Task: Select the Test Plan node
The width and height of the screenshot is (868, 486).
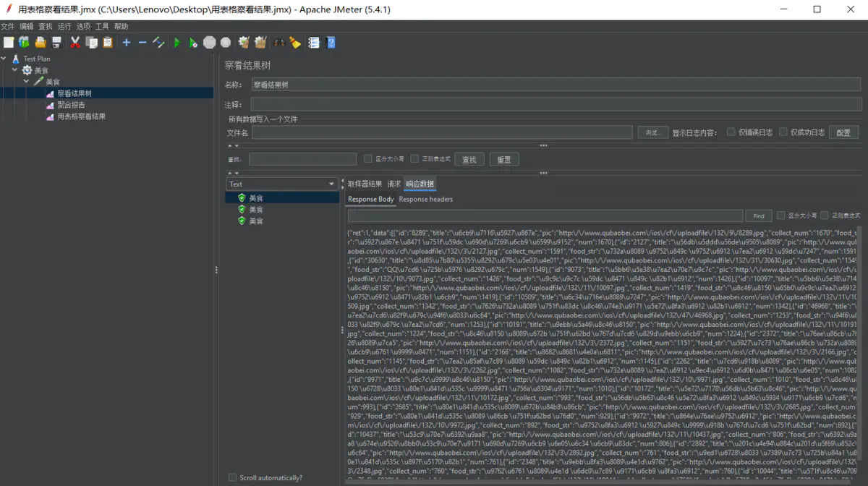Action: [36, 59]
